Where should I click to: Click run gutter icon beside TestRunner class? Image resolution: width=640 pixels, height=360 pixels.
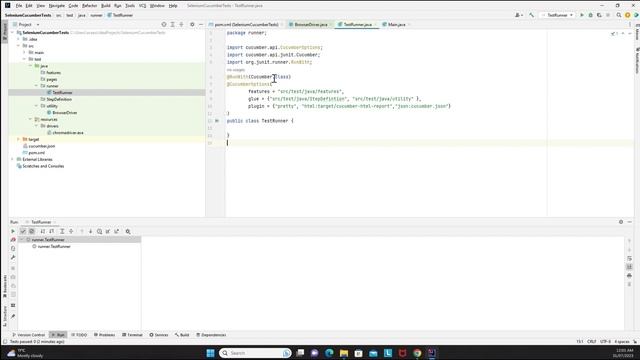[x=217, y=121]
